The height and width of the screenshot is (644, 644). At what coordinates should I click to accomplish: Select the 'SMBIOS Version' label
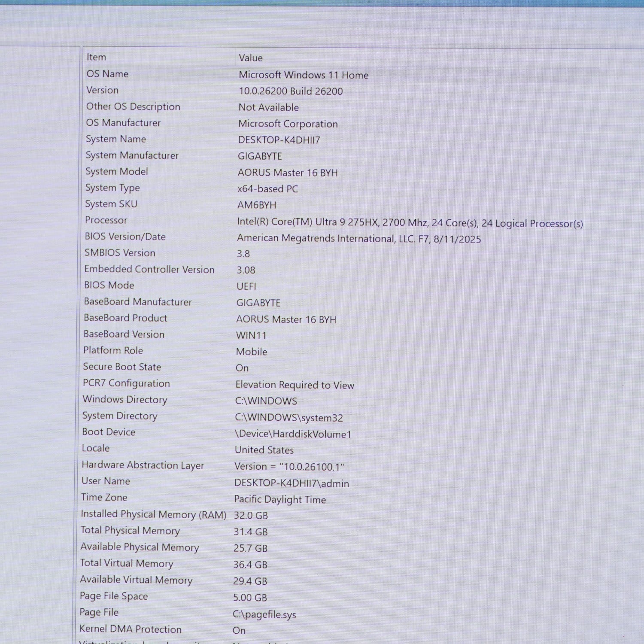click(x=120, y=253)
